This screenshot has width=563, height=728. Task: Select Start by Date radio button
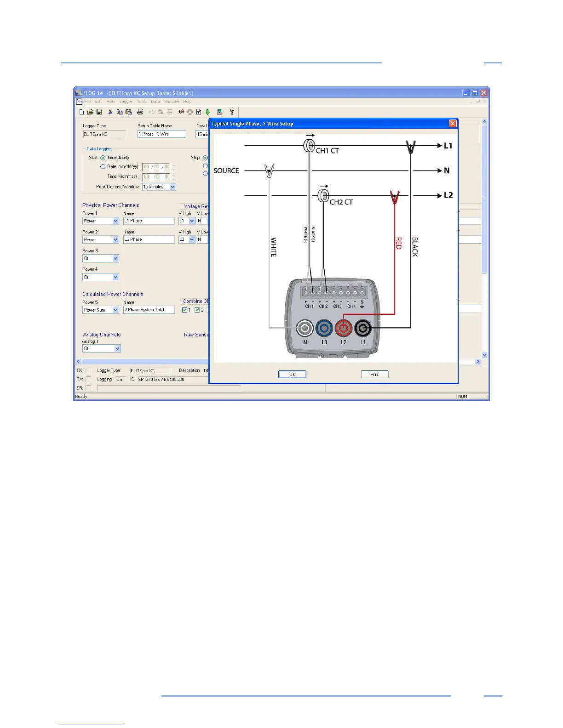click(x=103, y=167)
